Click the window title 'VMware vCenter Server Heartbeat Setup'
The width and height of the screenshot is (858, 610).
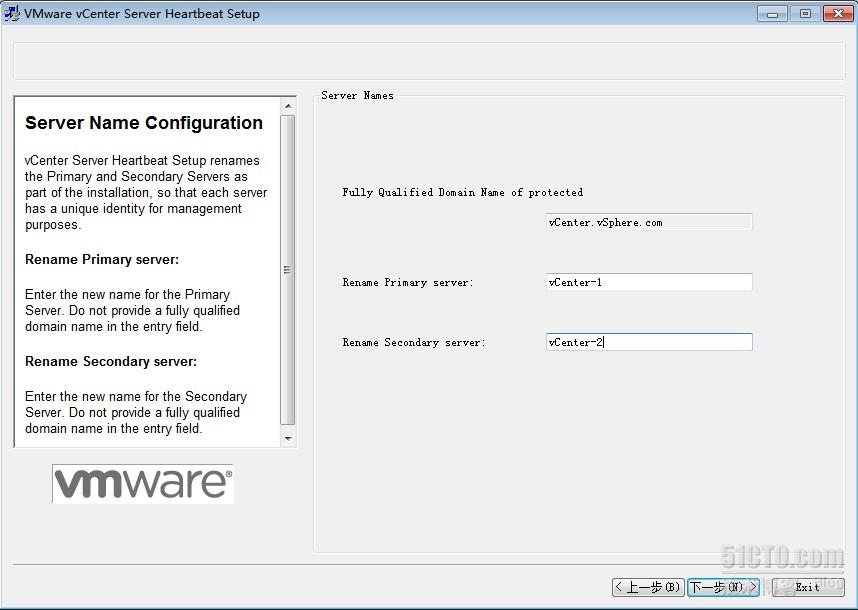tap(142, 14)
